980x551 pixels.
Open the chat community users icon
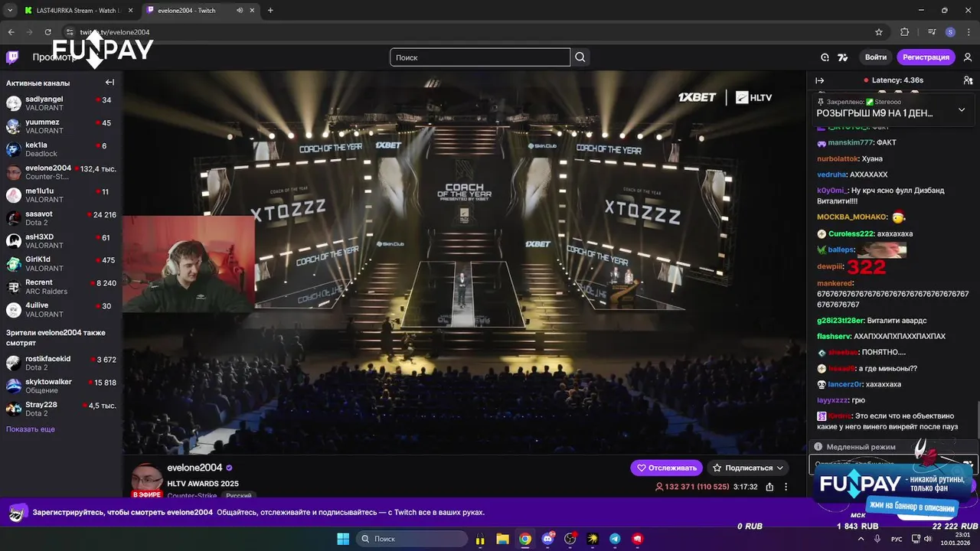click(968, 80)
